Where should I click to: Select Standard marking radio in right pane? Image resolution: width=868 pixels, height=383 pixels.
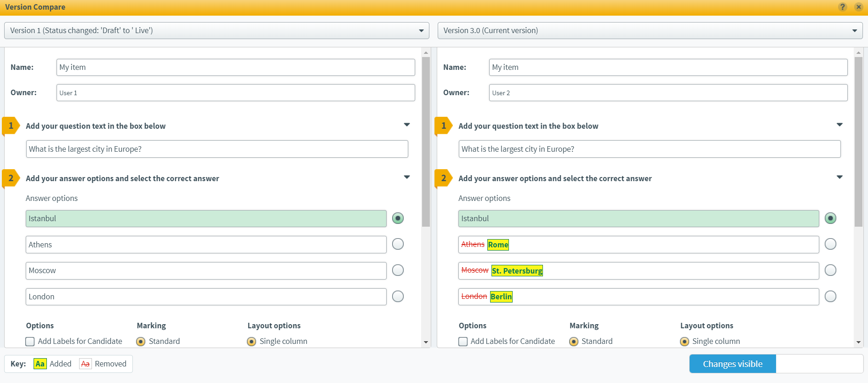[x=574, y=341]
